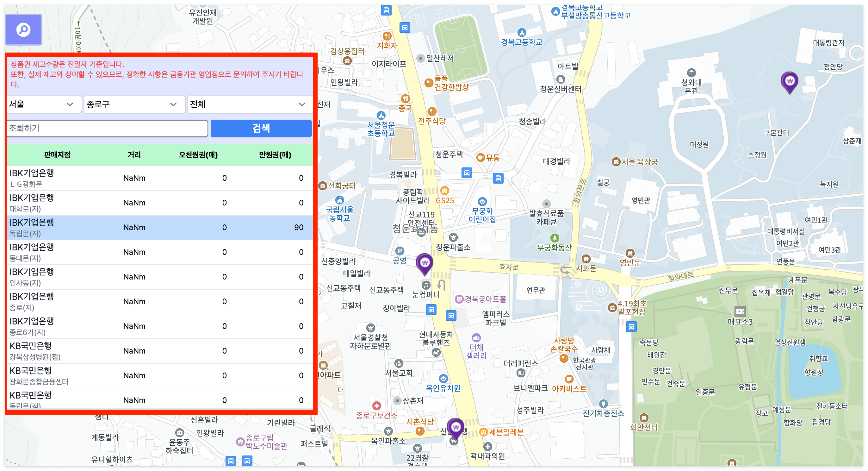Click the 판매지점 column header
868x471 pixels.
[x=57, y=155]
